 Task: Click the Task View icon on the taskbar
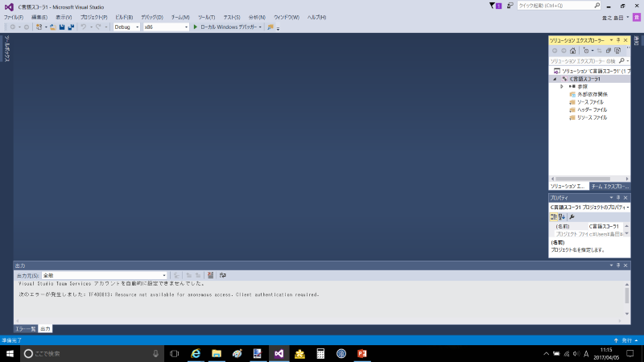coord(174,353)
